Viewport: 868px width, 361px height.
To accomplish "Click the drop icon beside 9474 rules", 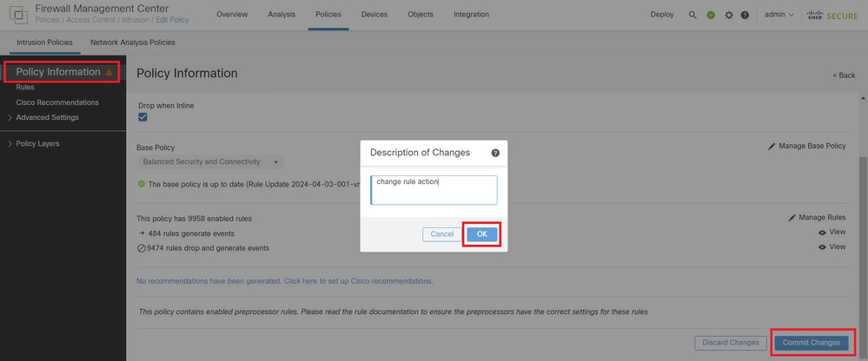I will [x=141, y=248].
